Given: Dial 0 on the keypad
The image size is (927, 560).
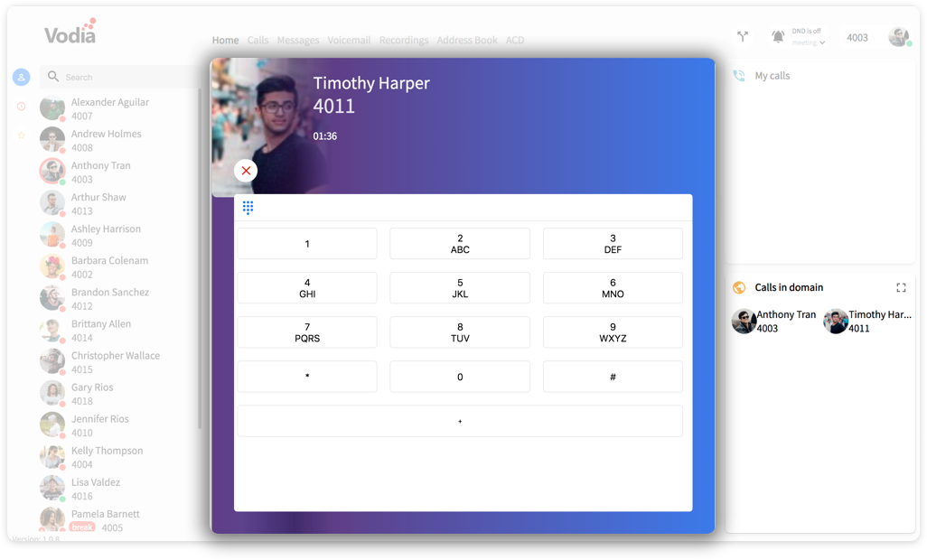Looking at the screenshot, I should (x=460, y=377).
